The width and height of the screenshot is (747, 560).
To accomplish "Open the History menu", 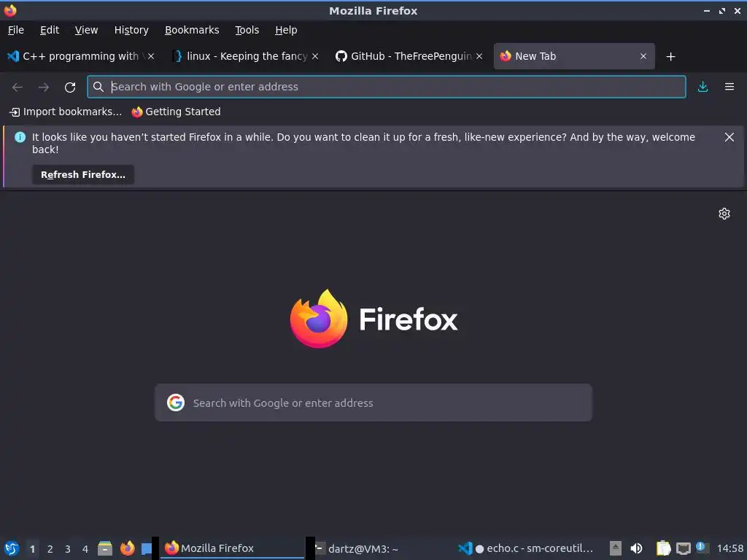I will tap(131, 30).
